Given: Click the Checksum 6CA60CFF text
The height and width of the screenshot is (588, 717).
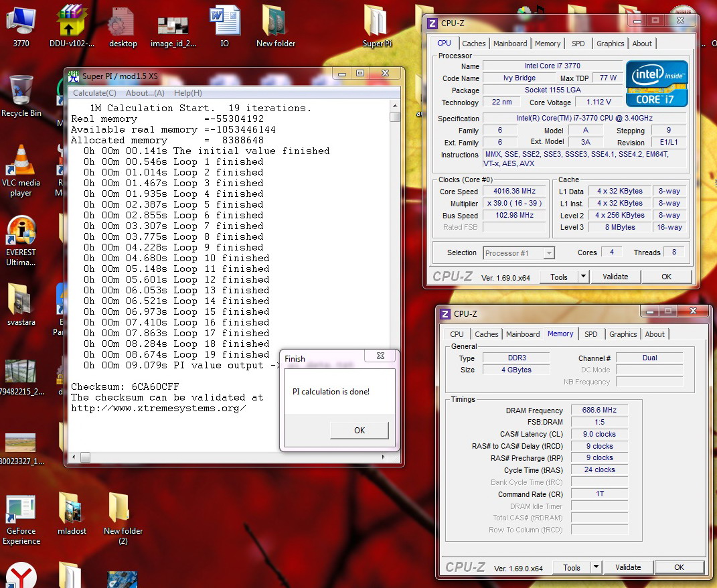Looking at the screenshot, I should tap(125, 386).
